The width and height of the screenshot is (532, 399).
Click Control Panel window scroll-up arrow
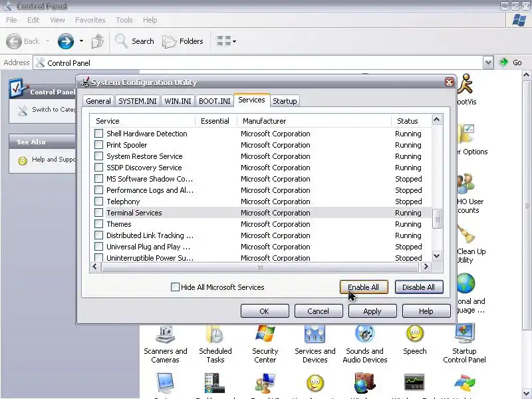[527, 74]
